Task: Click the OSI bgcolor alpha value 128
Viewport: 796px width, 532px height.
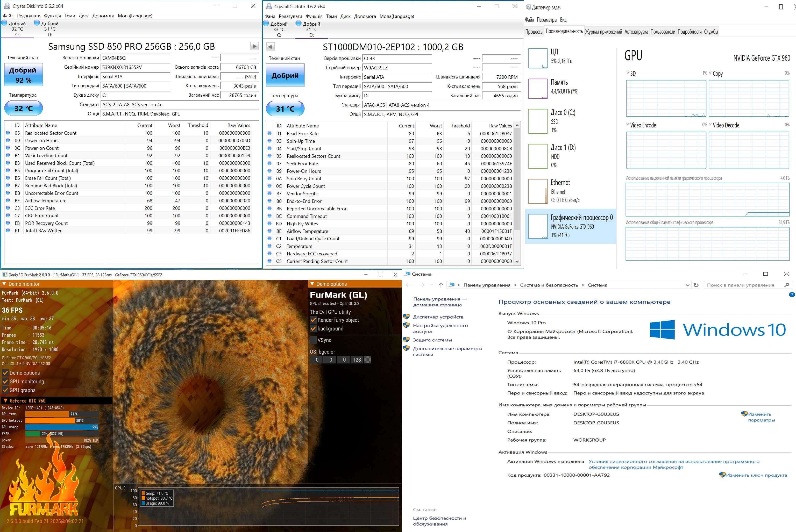Action: (x=357, y=360)
